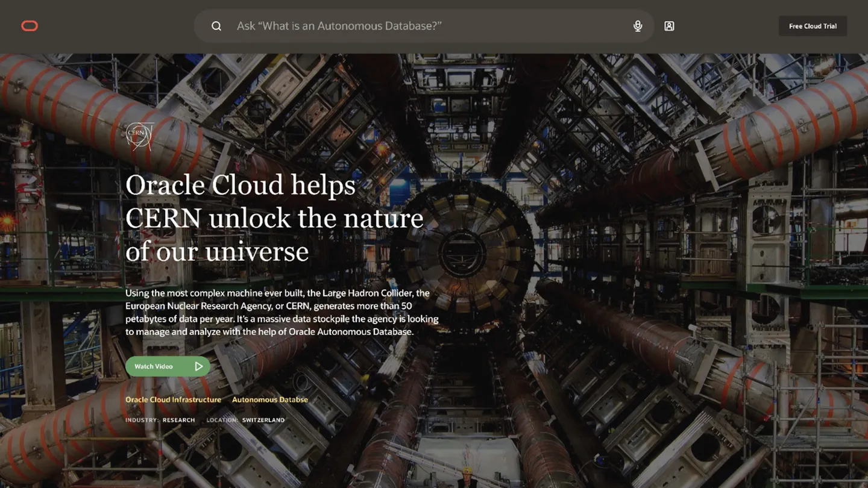Click the LOCATION label text
The height and width of the screenshot is (488, 868).
[222, 420]
